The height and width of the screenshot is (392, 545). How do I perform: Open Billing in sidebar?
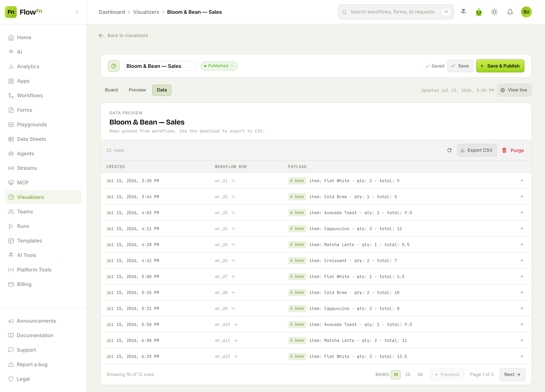click(43, 284)
